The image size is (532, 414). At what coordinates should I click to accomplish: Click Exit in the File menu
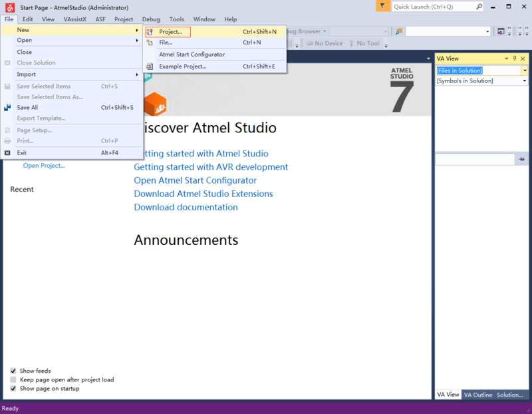coord(72,153)
